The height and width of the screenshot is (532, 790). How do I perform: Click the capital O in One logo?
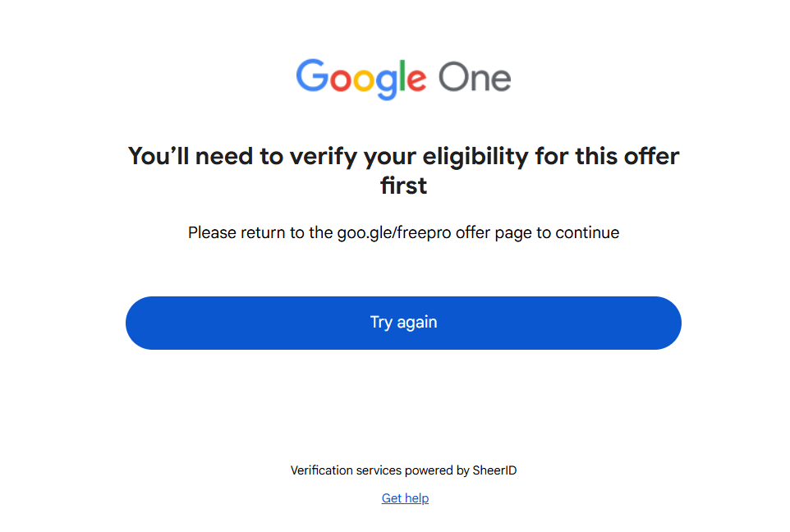point(454,77)
